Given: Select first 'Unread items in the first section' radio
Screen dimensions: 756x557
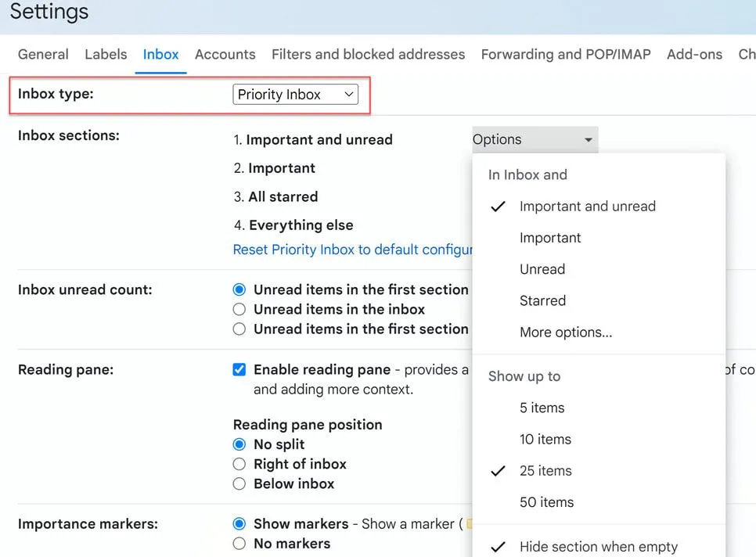Looking at the screenshot, I should pos(239,289).
